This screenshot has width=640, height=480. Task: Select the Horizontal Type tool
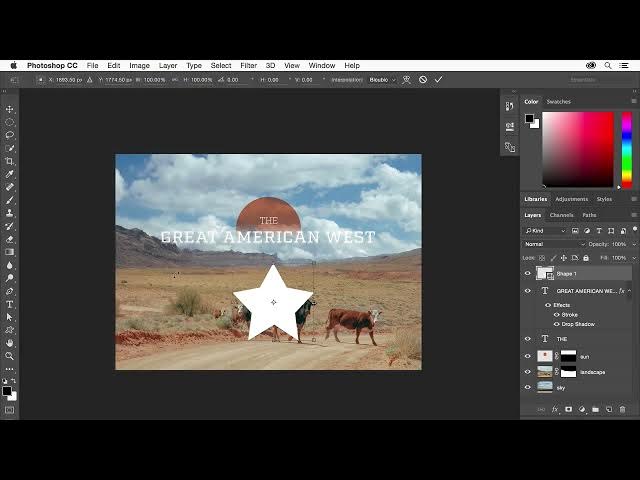(10, 304)
